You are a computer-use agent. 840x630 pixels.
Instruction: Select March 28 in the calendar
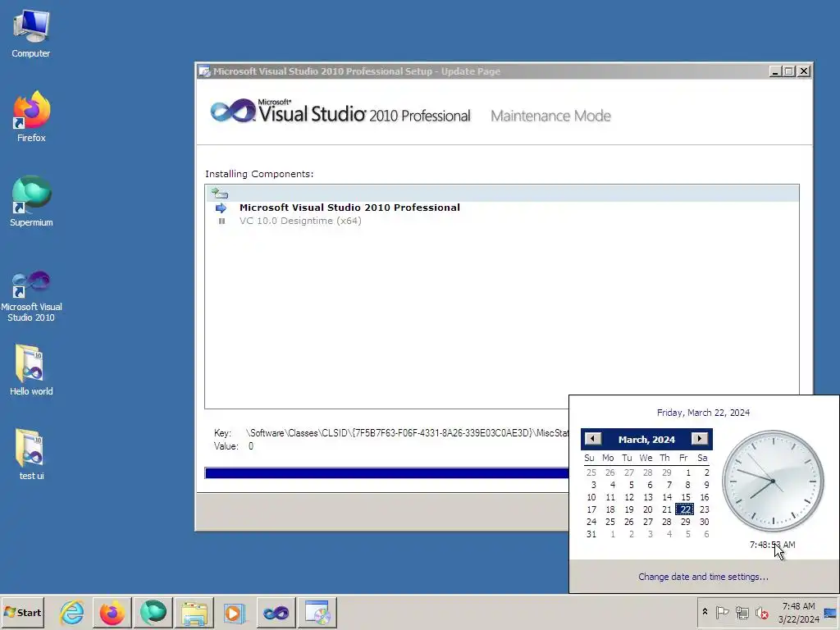tap(666, 522)
